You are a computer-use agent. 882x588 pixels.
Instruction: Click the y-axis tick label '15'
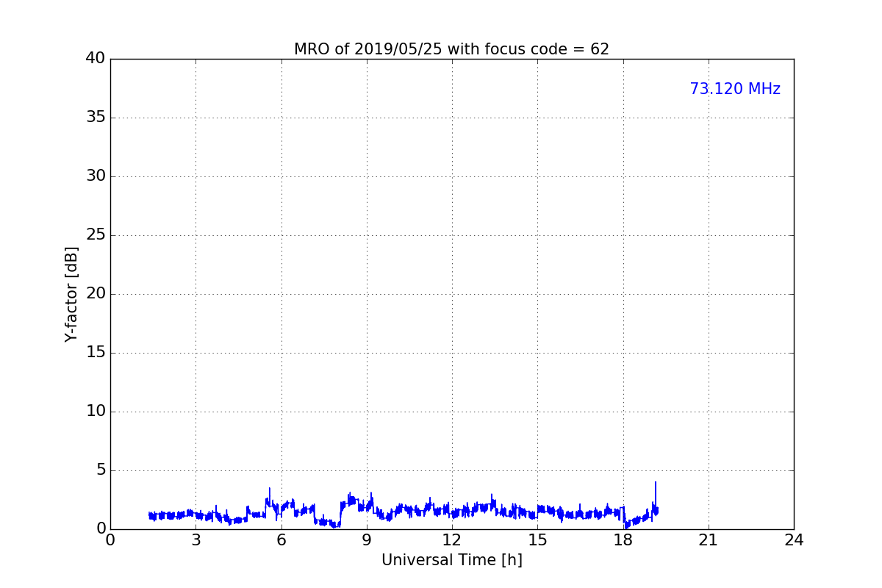(x=96, y=353)
